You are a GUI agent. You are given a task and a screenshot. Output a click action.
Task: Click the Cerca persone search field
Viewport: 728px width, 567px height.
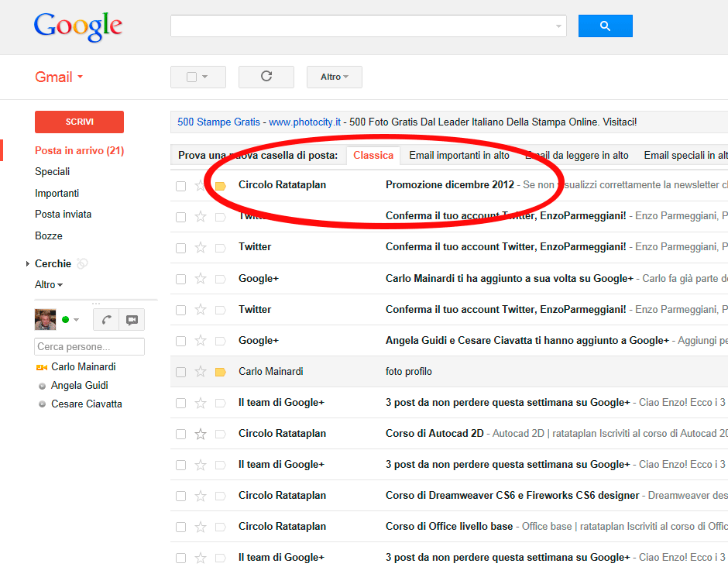pos(89,346)
